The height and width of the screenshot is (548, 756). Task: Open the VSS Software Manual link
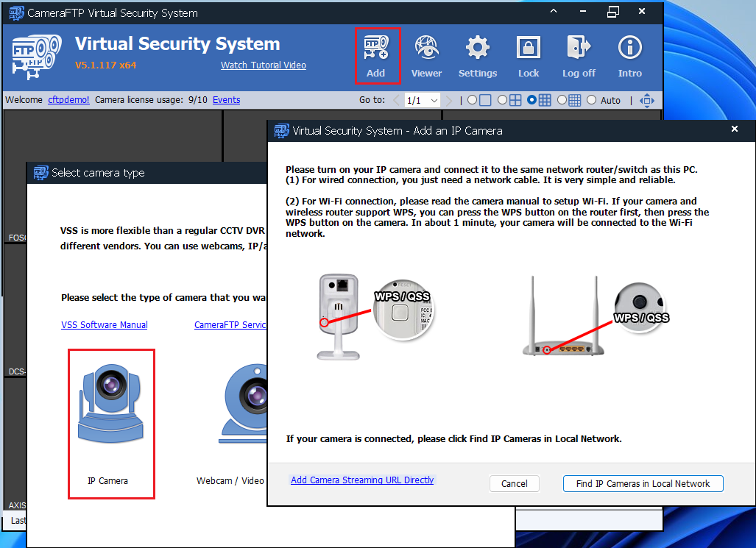coord(104,324)
